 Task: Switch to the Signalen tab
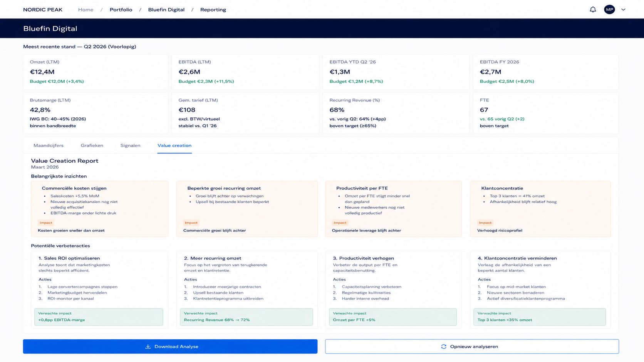pyautogui.click(x=130, y=145)
